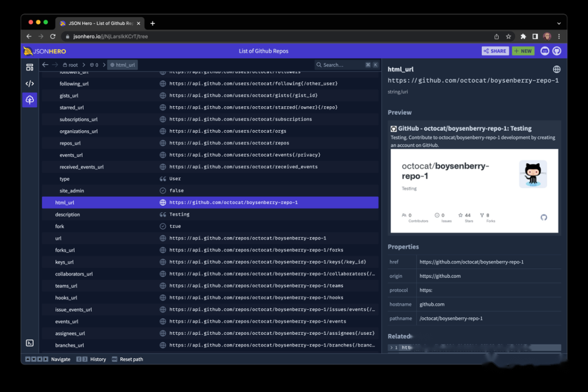Go forward in path history arrow
This screenshot has width=588, height=392.
pos(55,65)
